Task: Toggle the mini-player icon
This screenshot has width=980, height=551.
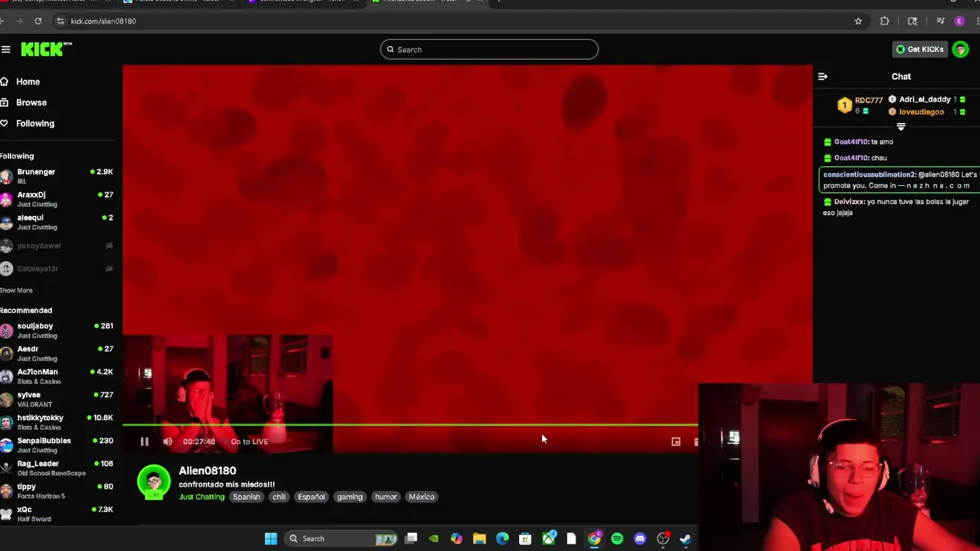Action: click(x=675, y=442)
